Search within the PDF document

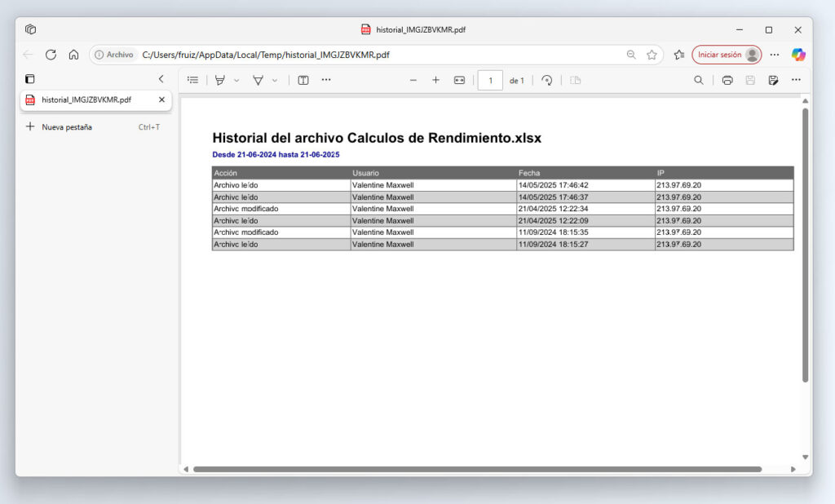pyautogui.click(x=698, y=80)
